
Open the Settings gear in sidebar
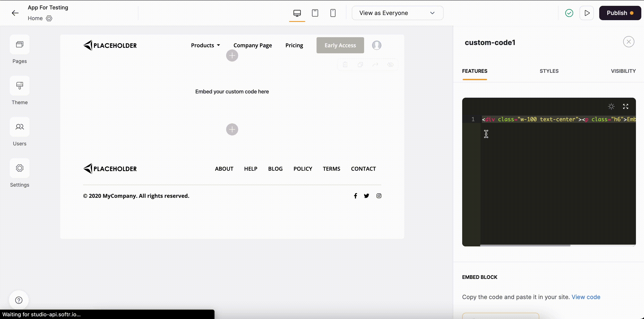tap(19, 168)
